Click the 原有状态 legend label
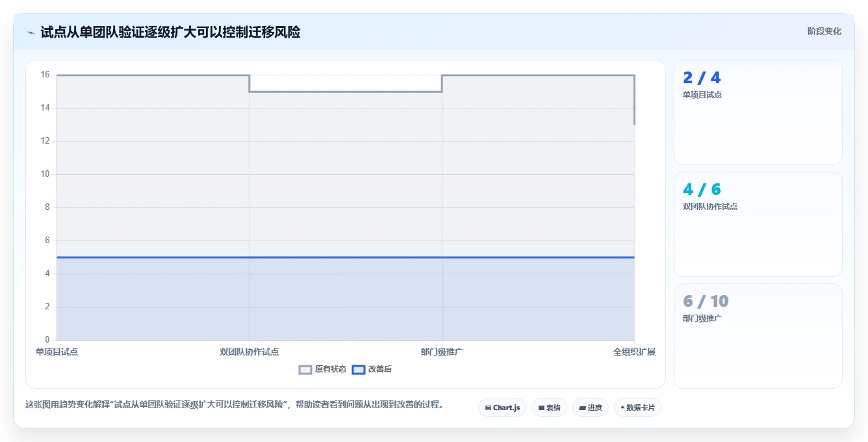The height and width of the screenshot is (442, 868). click(331, 369)
